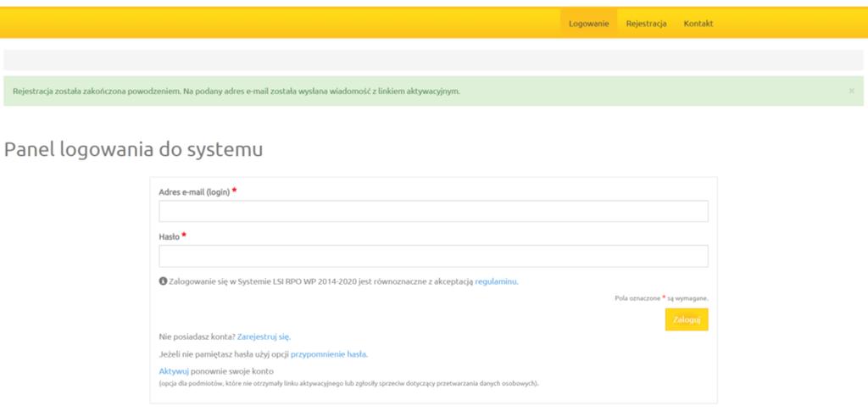Click the green registration success message text
The width and height of the screenshot is (868, 417).
(x=236, y=91)
